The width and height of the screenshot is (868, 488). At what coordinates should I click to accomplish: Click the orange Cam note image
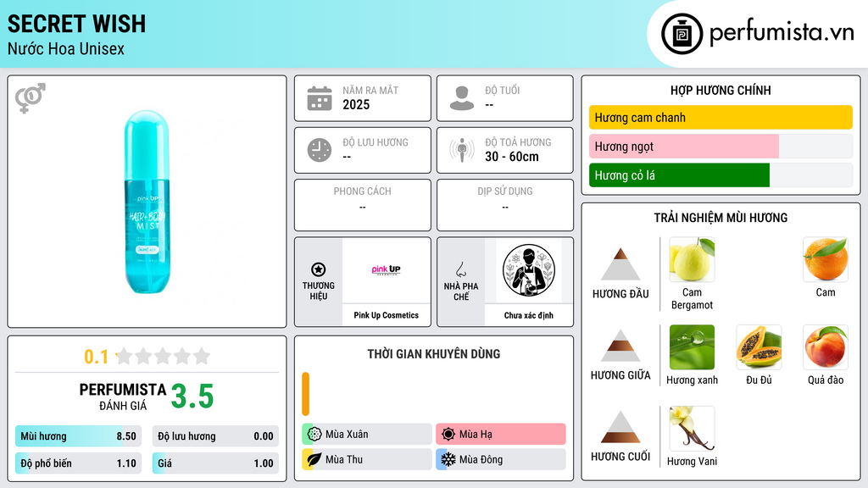tap(826, 259)
